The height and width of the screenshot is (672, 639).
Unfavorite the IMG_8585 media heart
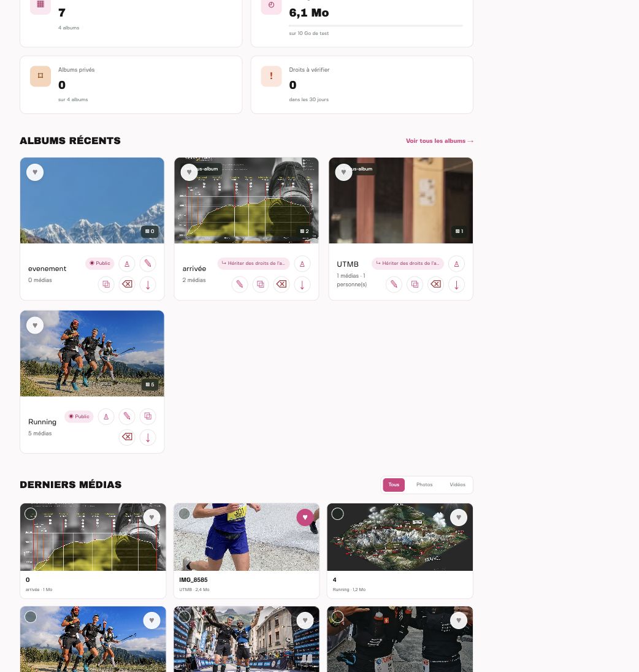[305, 517]
